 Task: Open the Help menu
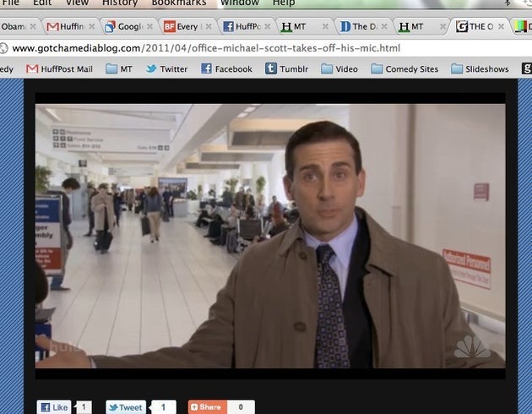pyautogui.click(x=284, y=3)
